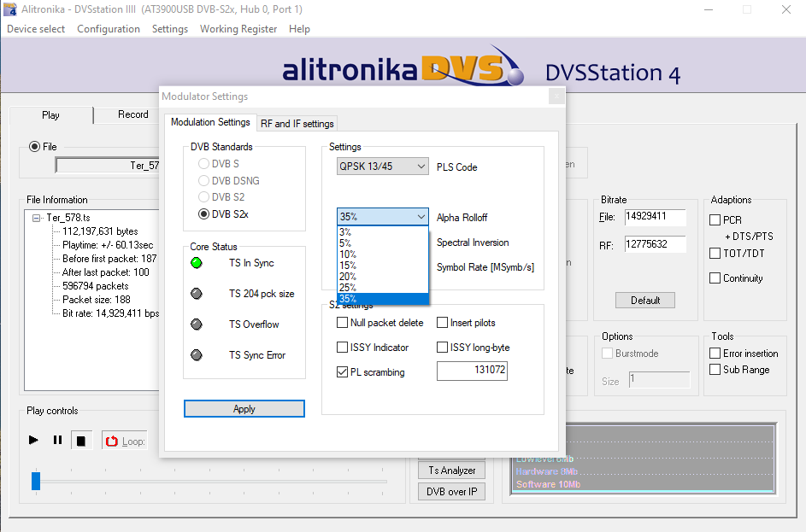The height and width of the screenshot is (532, 806).
Task: Select the DVB S standard
Action: pyautogui.click(x=203, y=164)
